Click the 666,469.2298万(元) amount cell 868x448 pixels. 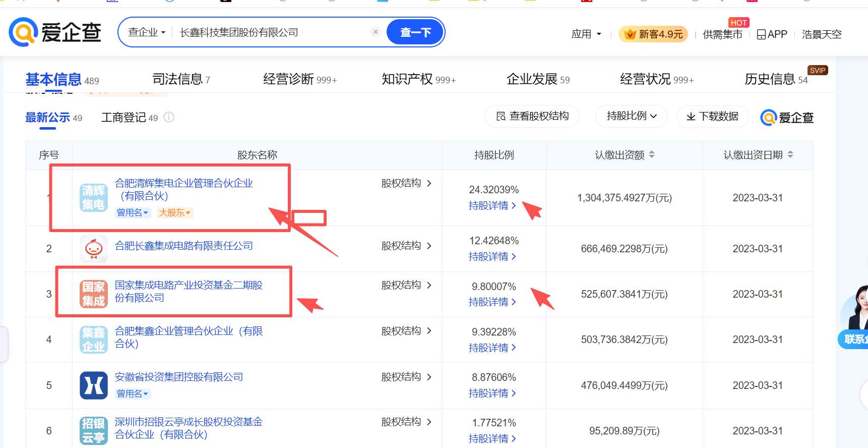coord(625,249)
